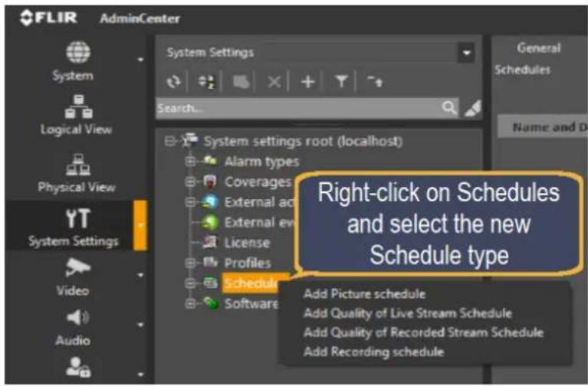Open the Logical View section
The width and height of the screenshot is (588, 386).
click(x=76, y=115)
